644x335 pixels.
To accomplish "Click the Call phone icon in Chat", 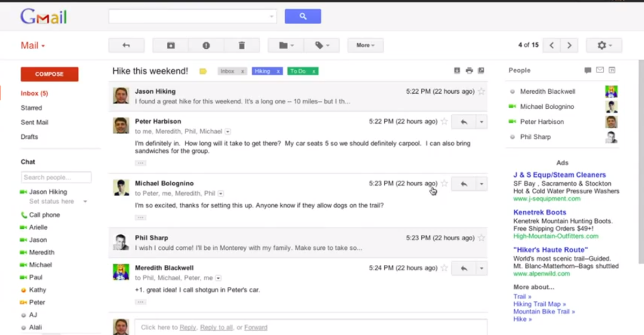I will point(24,215).
